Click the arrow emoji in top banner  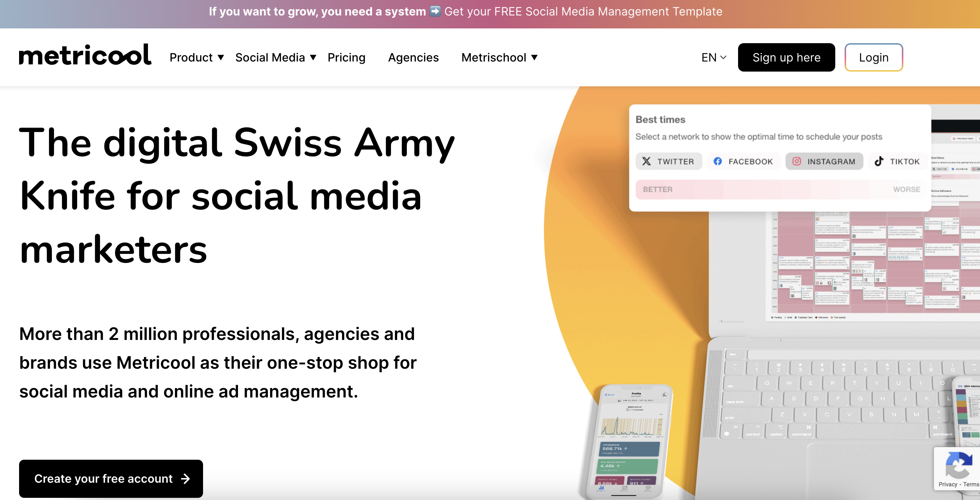[x=435, y=11]
